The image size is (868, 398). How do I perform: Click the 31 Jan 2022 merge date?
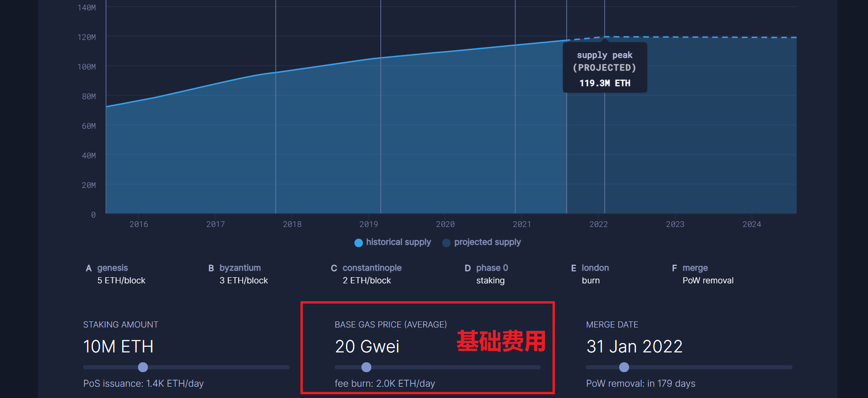point(634,347)
